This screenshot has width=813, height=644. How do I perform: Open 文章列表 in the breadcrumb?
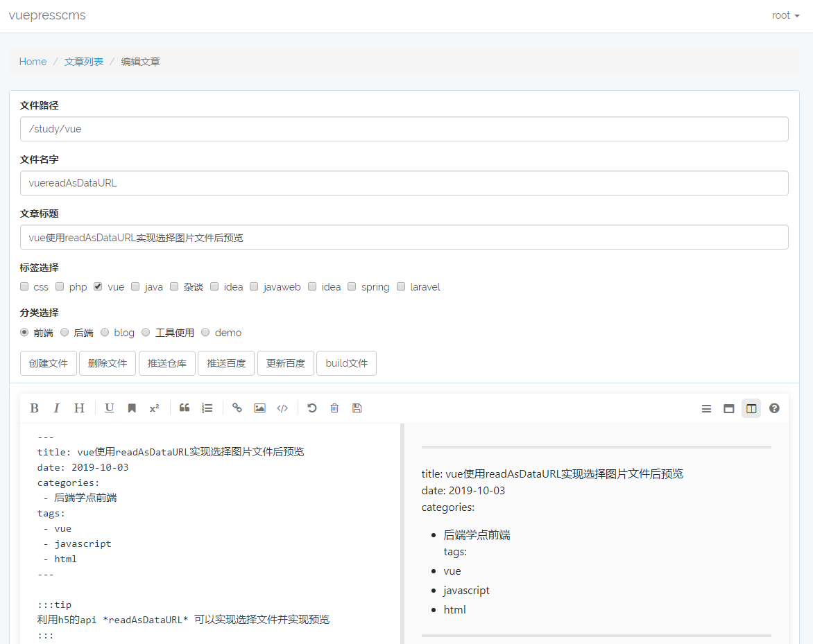[x=83, y=62]
